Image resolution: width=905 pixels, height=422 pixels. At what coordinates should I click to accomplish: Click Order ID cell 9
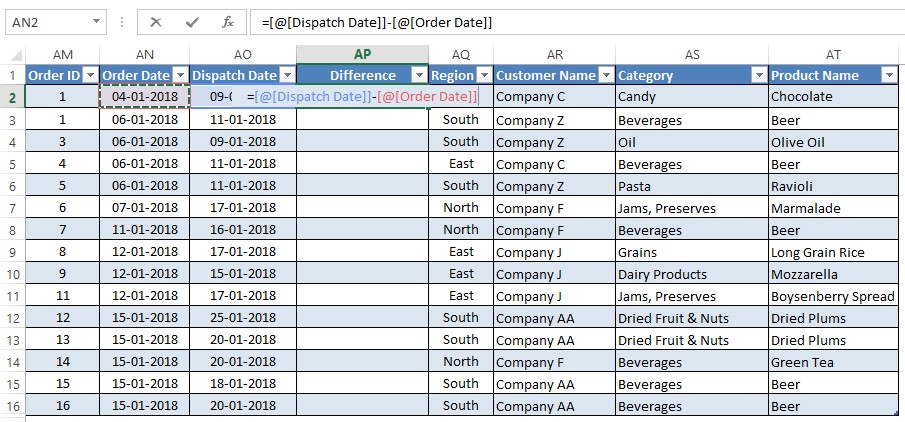62,274
